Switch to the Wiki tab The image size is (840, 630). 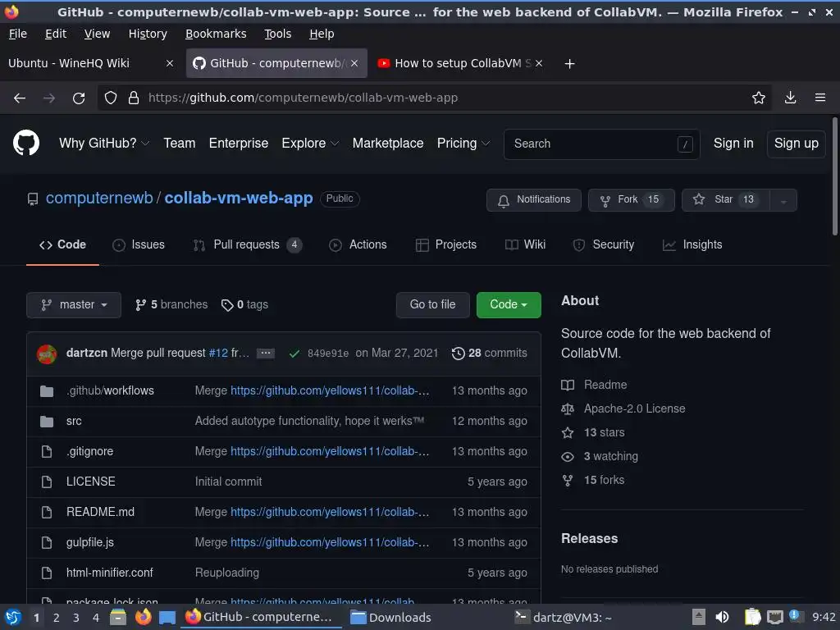click(x=525, y=244)
